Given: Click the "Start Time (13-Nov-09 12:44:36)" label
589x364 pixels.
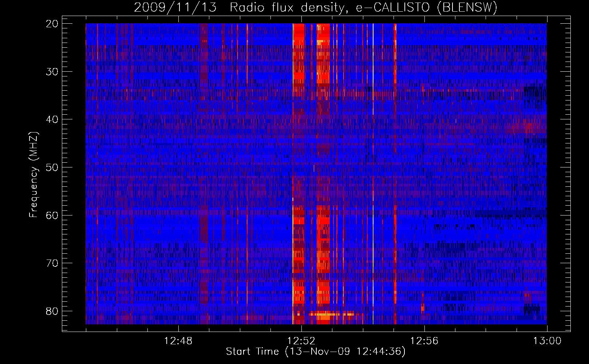Looking at the screenshot, I should (x=316, y=352).
